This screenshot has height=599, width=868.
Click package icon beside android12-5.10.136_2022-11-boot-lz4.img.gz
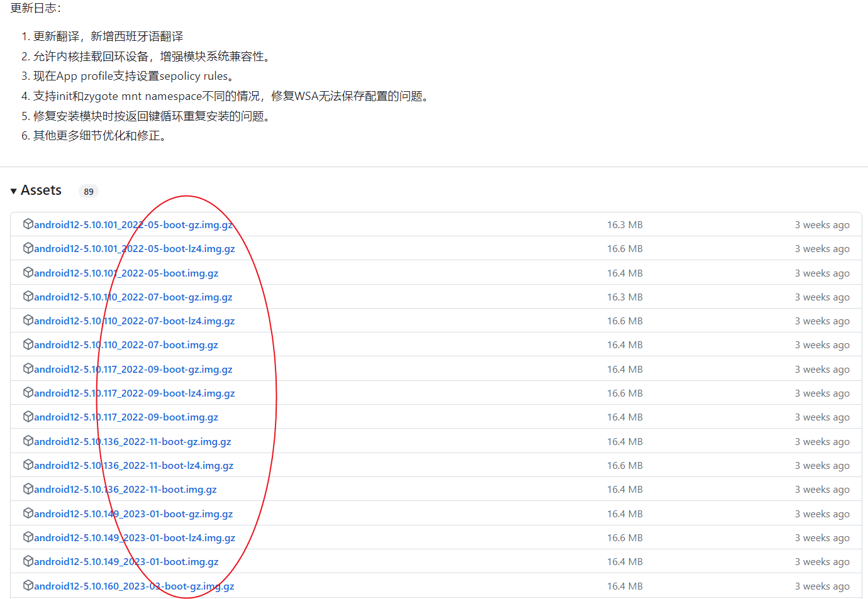click(x=28, y=465)
